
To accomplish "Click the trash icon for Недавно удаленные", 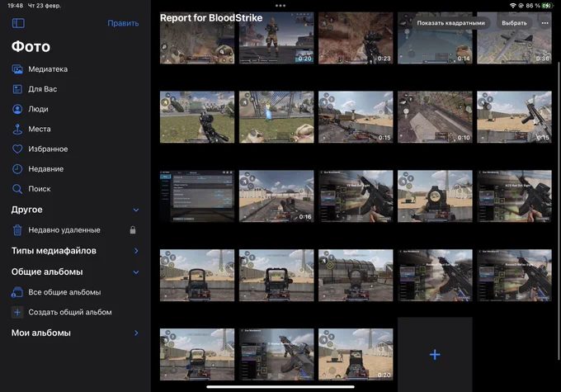I will point(17,229).
